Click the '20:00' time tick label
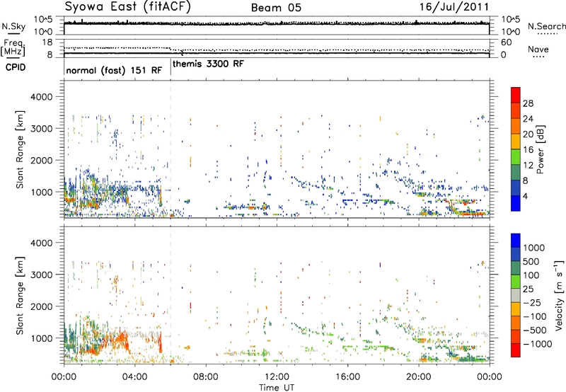 click(419, 377)
